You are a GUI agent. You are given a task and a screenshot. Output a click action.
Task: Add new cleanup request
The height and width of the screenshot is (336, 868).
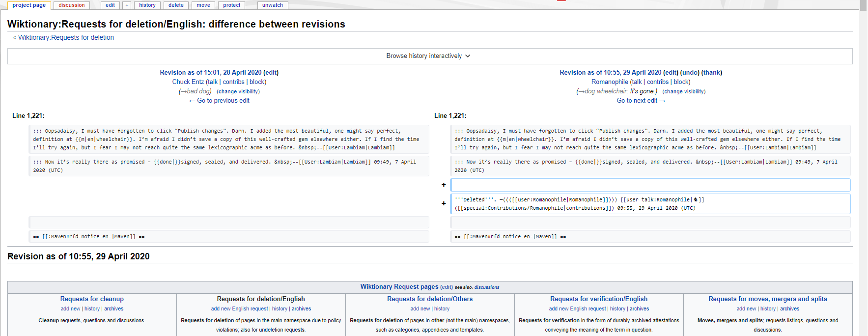(70, 309)
